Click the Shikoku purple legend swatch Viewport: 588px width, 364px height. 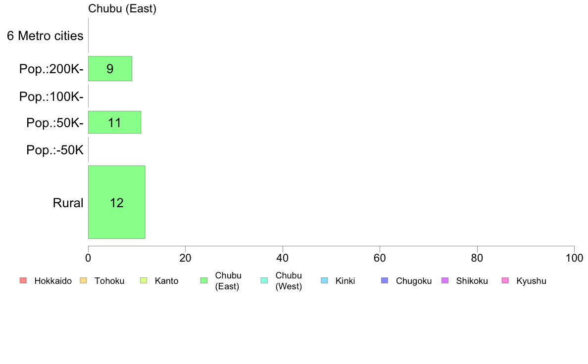[x=445, y=280]
